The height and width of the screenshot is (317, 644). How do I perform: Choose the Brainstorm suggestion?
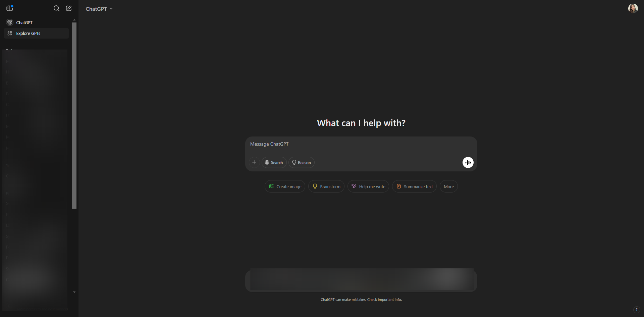tap(326, 187)
